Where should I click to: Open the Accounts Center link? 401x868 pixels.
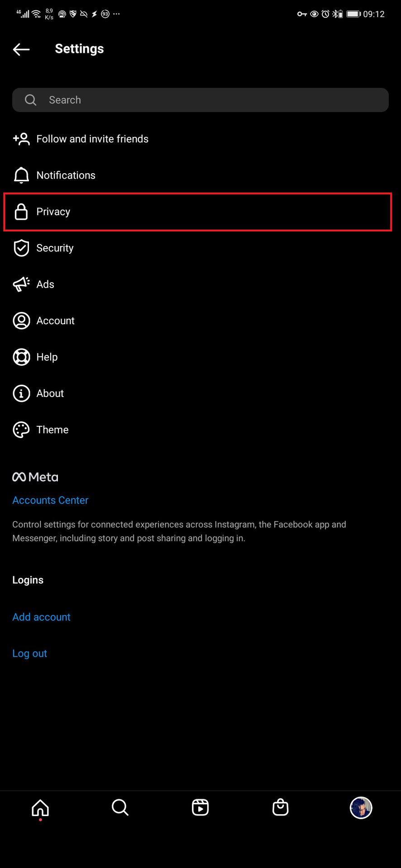pyautogui.click(x=50, y=500)
